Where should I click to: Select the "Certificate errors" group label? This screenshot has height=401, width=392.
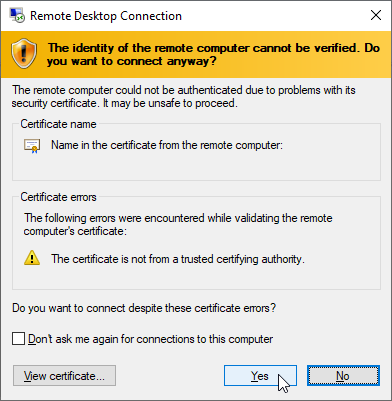point(58,197)
